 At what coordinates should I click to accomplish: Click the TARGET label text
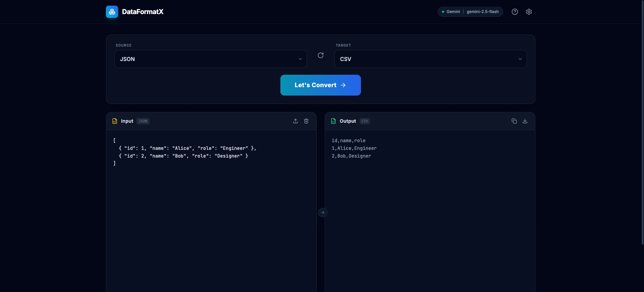343,45
